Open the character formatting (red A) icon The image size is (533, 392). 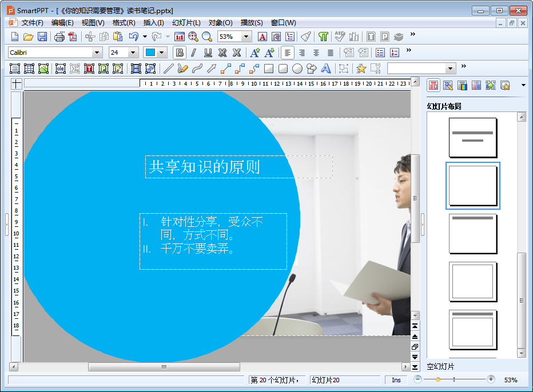coord(262,37)
